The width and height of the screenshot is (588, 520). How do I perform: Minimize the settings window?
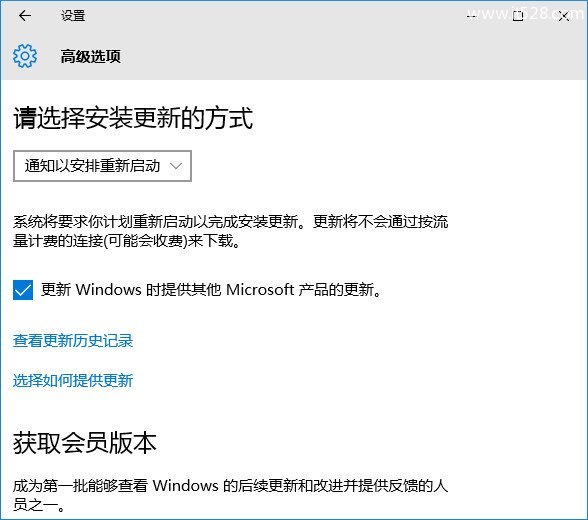[472, 16]
